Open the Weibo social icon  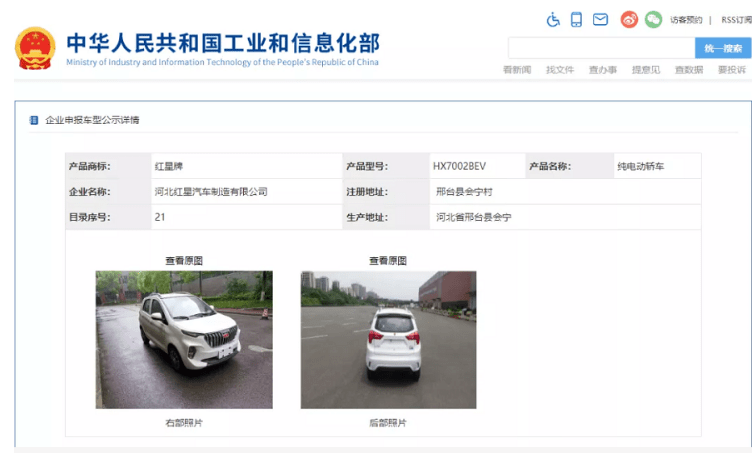pos(629,19)
